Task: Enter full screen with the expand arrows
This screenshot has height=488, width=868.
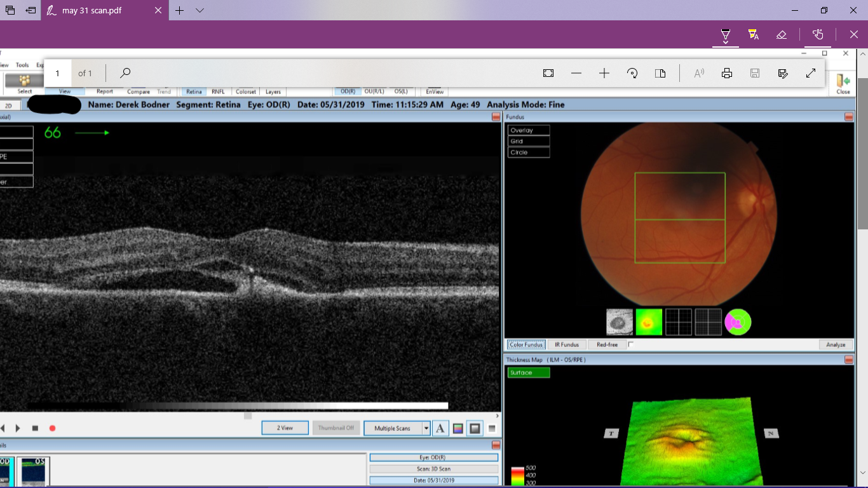Action: pyautogui.click(x=811, y=73)
